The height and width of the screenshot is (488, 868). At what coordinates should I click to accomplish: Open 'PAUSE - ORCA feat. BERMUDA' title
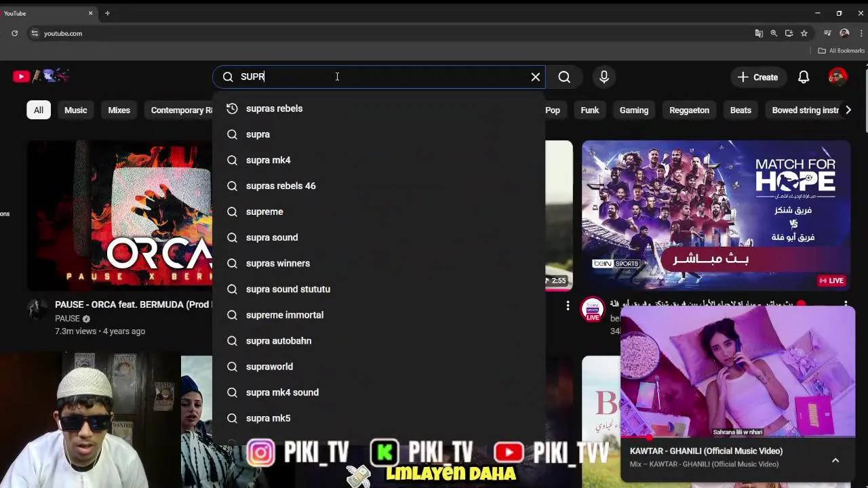(x=134, y=305)
